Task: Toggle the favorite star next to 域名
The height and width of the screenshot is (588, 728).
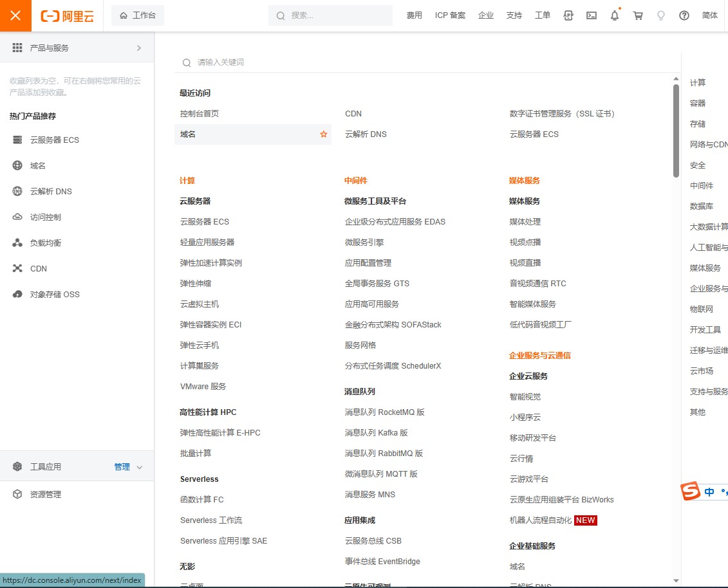Action: click(323, 134)
